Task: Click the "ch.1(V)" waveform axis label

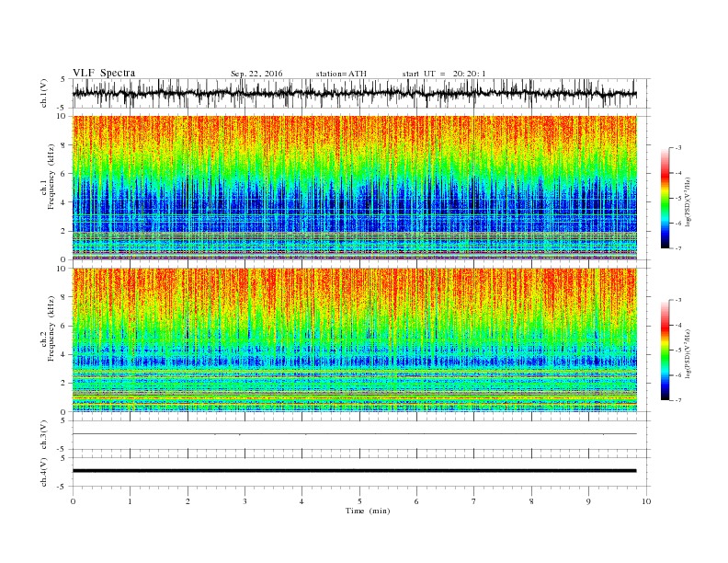Action: click(x=44, y=93)
